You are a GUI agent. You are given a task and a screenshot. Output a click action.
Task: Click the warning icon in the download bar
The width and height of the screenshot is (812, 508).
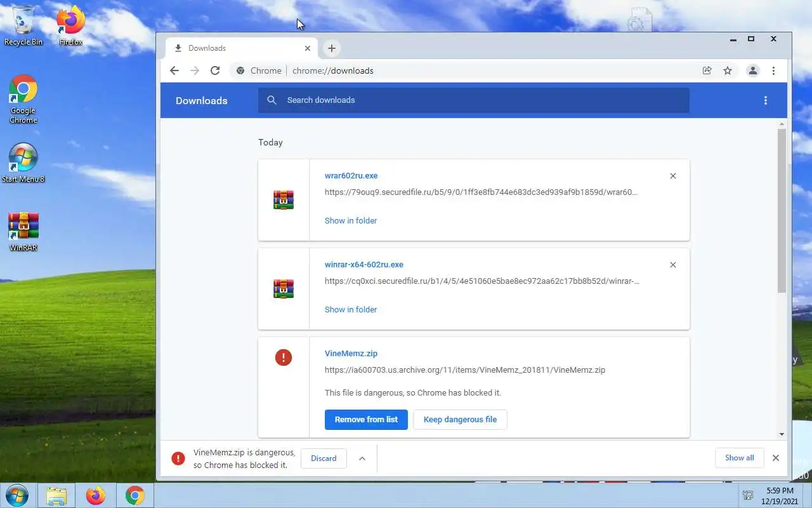(x=178, y=458)
